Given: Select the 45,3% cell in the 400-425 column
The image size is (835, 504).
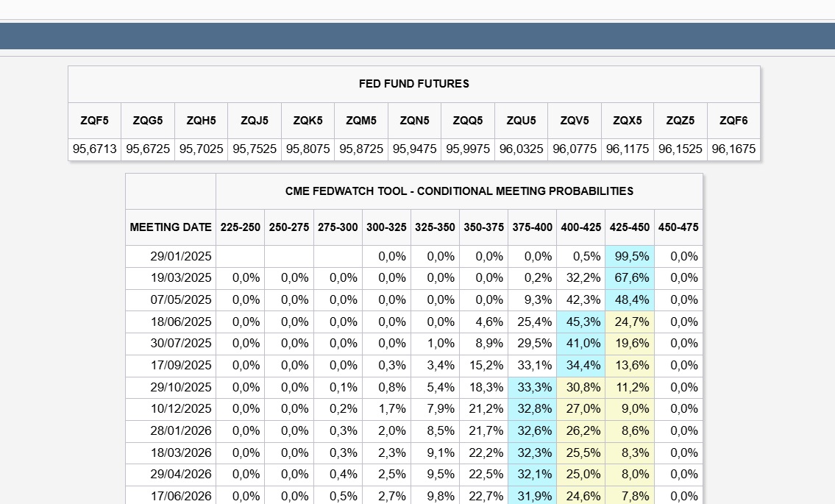Looking at the screenshot, I should pos(581,322).
